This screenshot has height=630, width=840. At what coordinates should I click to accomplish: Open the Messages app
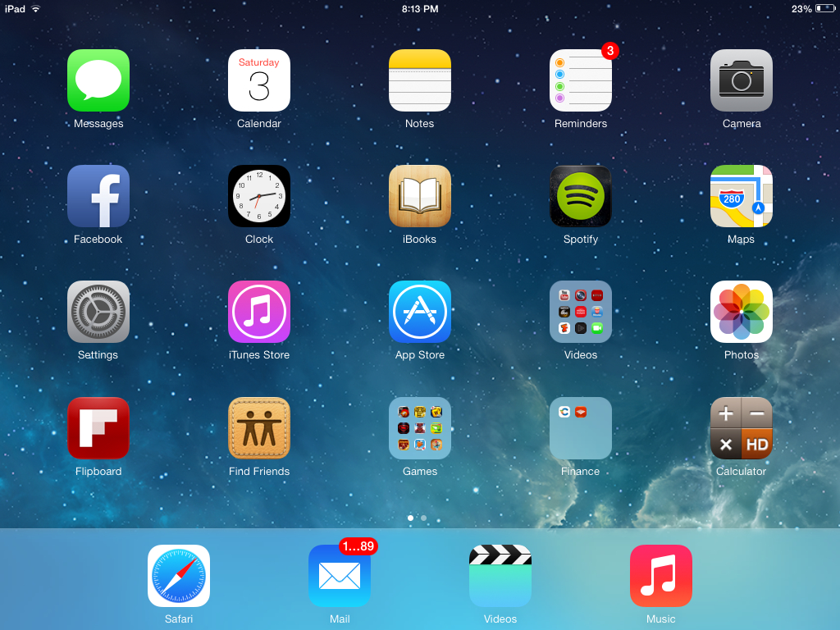tap(98, 80)
